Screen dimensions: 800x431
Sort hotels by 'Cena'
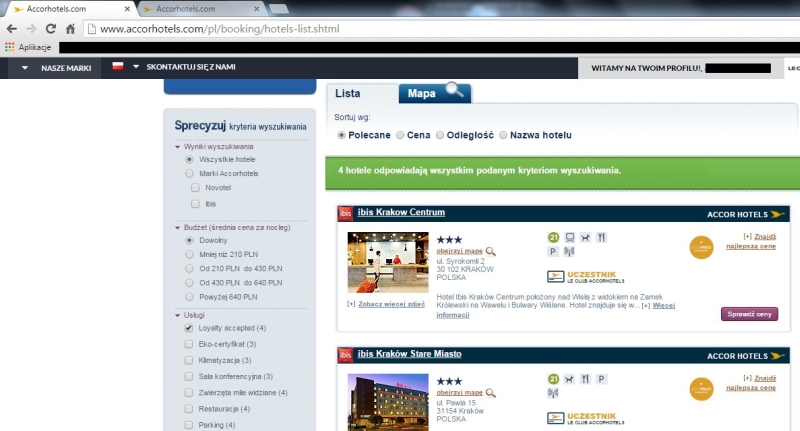(x=401, y=135)
